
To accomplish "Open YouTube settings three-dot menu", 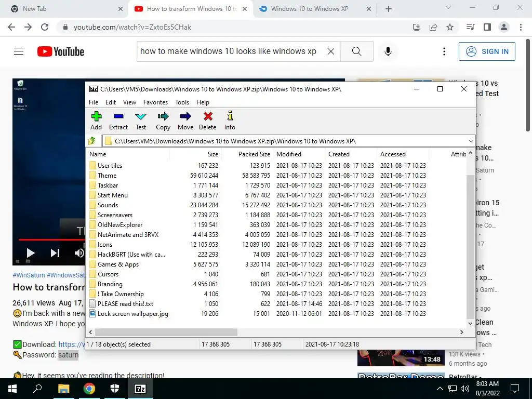I will point(444,51).
